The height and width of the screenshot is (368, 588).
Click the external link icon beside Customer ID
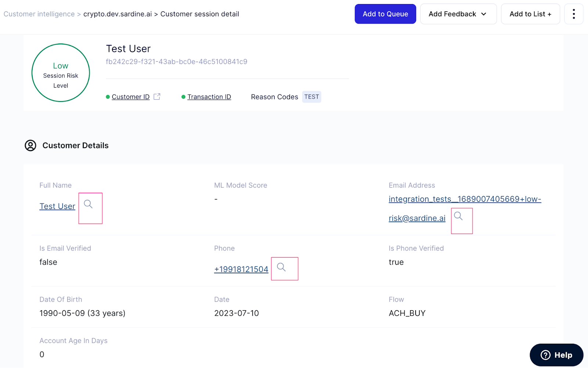point(157,96)
